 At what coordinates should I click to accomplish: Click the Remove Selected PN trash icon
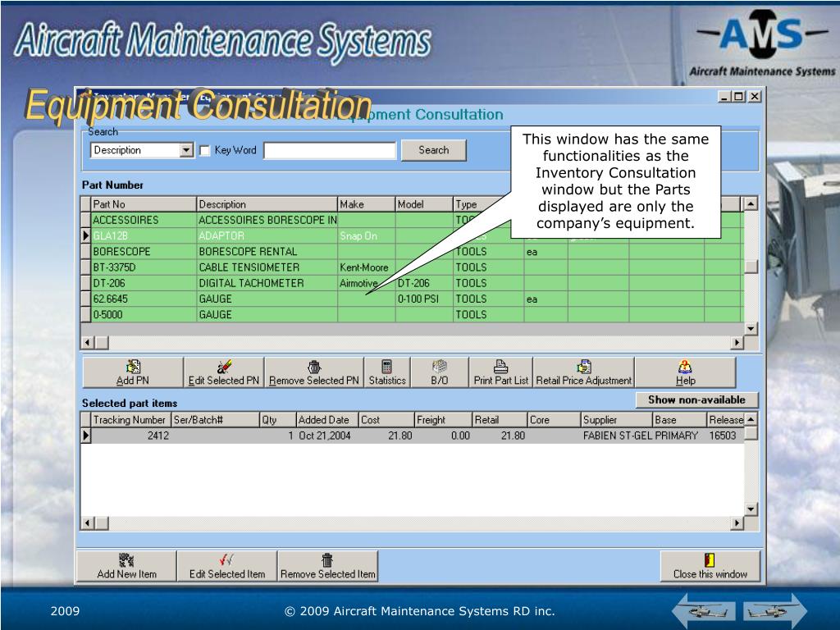[314, 367]
